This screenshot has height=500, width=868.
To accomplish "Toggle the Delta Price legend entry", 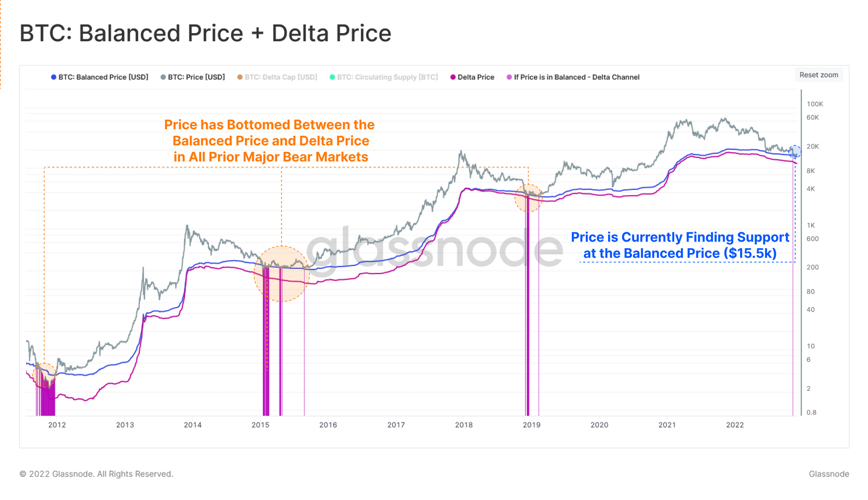I will coord(472,77).
